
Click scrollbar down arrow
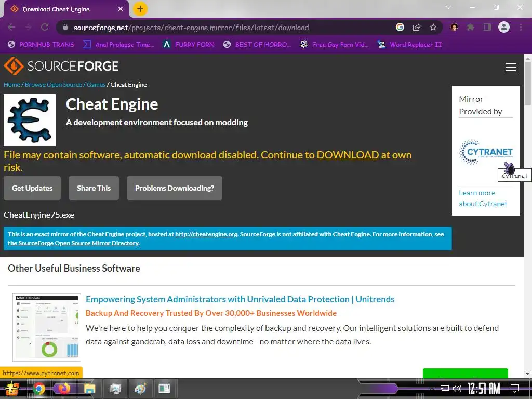tap(528, 374)
